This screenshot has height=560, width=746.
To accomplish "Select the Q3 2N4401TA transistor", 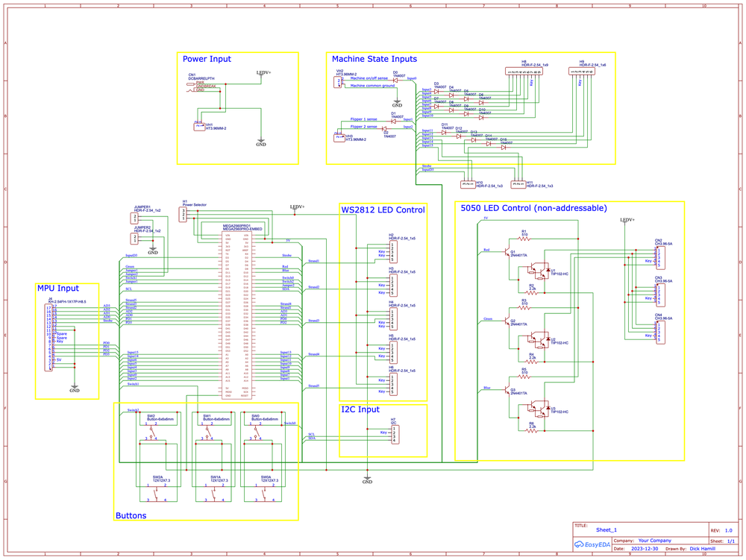I will [x=507, y=390].
